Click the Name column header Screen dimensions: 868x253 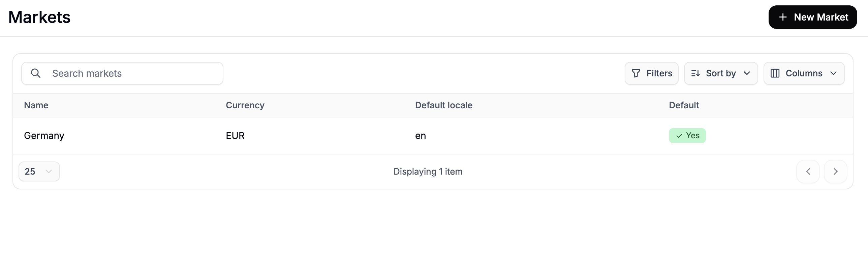point(36,105)
